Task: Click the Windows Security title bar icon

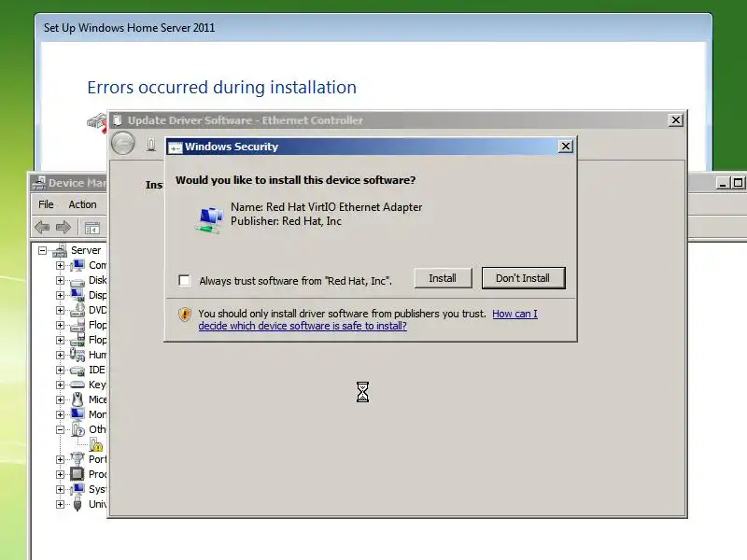Action: pos(175,147)
